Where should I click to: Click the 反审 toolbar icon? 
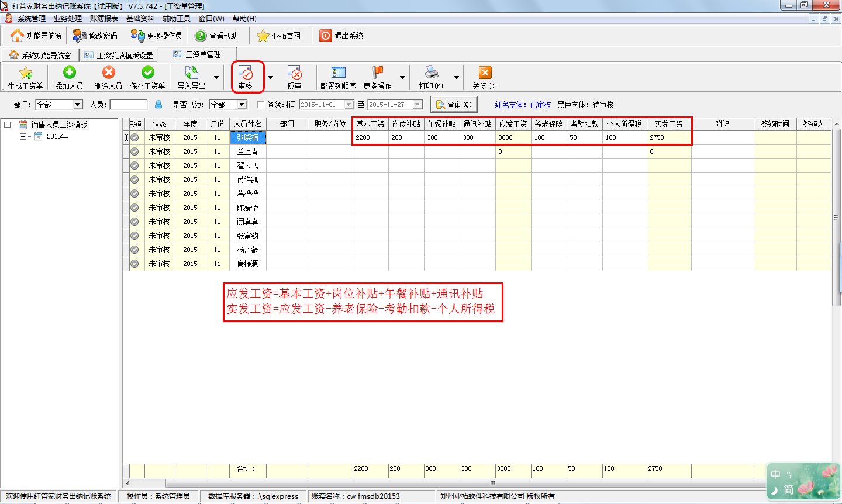coord(294,74)
